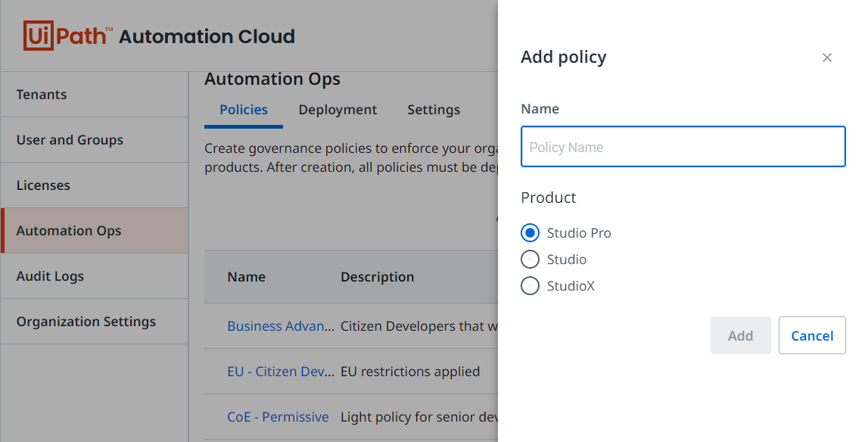868x442 pixels.
Task: Focus the Policy Name input field
Action: coord(683,147)
